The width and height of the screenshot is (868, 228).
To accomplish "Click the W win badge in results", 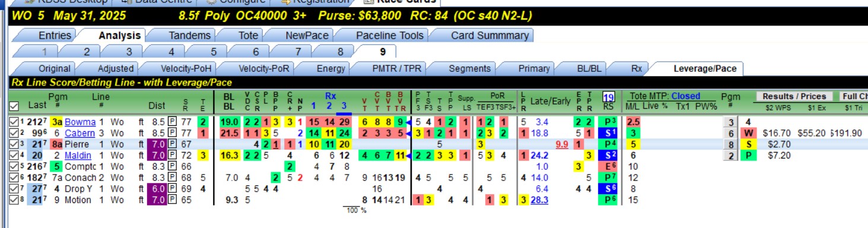I will [x=748, y=133].
